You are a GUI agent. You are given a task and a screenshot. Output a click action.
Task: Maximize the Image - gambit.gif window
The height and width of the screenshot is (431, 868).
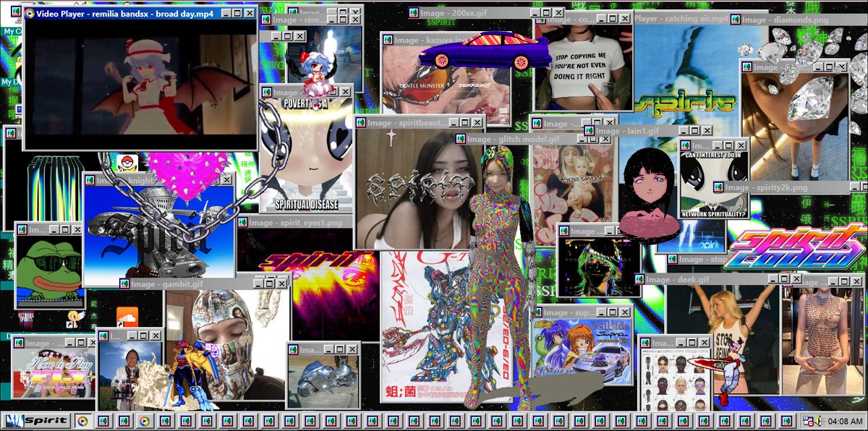click(x=269, y=283)
